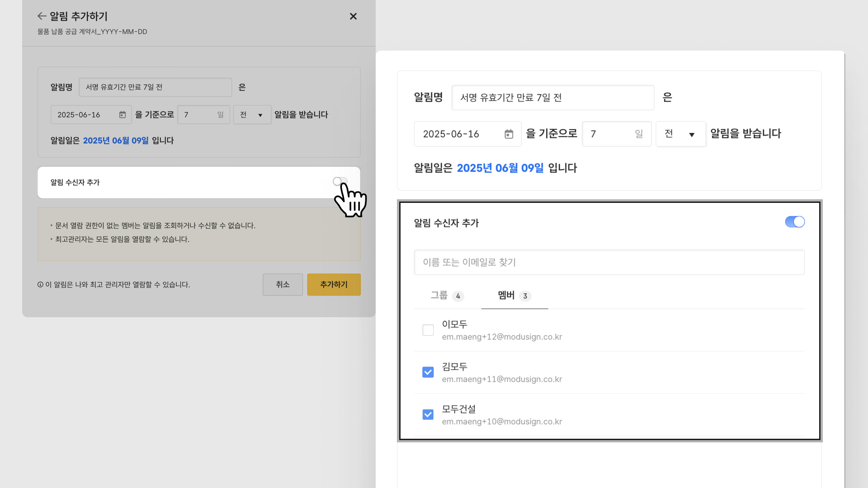Close the 알림 추가하기 dialog with X
868x488 pixels.
pyautogui.click(x=353, y=16)
